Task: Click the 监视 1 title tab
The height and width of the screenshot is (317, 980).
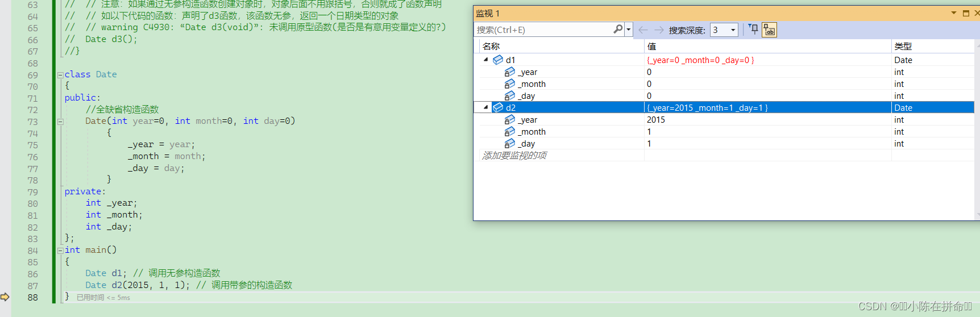Action: (488, 13)
